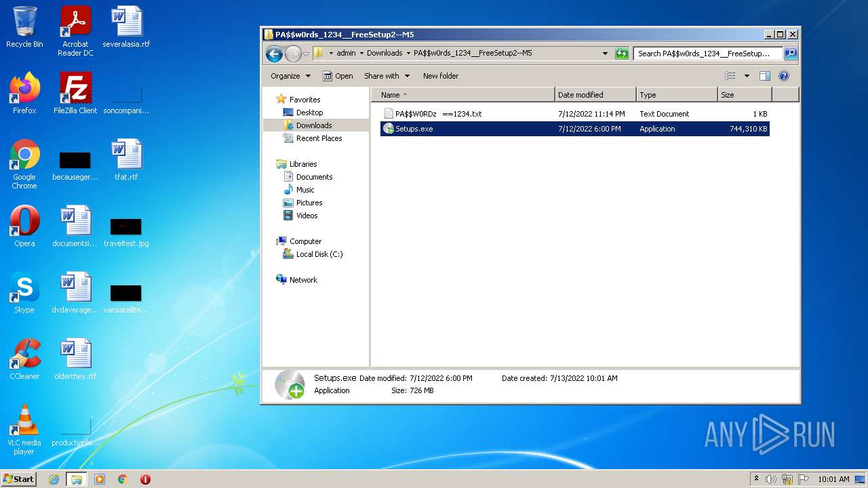868x488 pixels.
Task: Open the Firefox desktop shortcut
Action: (x=24, y=94)
